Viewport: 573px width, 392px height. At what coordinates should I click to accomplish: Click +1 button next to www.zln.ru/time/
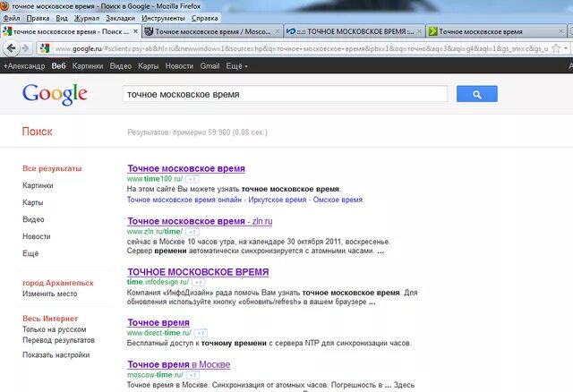tap(192, 232)
